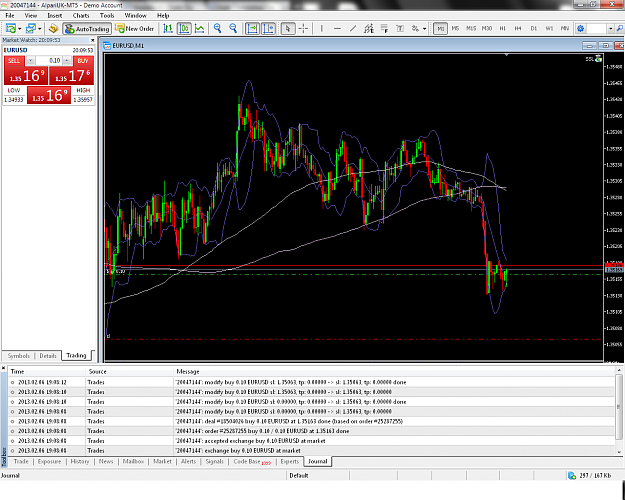Open the History tab in Toolbox
The height and width of the screenshot is (500, 625).
click(x=80, y=461)
